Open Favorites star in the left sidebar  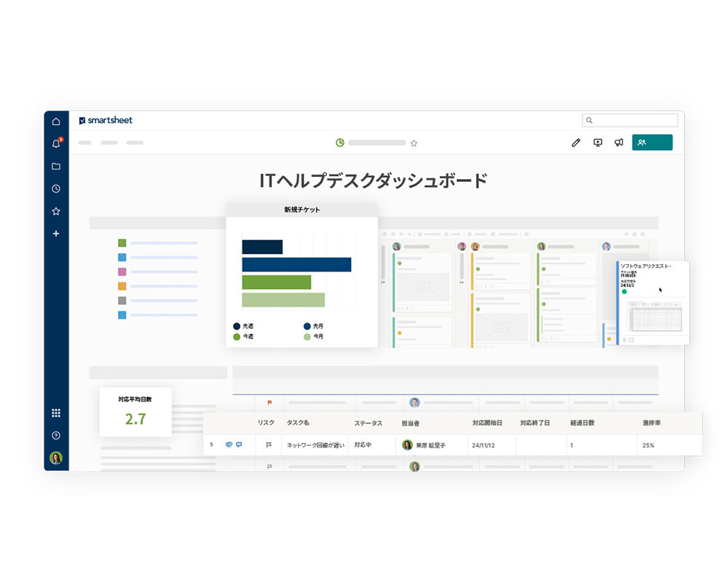click(x=56, y=211)
